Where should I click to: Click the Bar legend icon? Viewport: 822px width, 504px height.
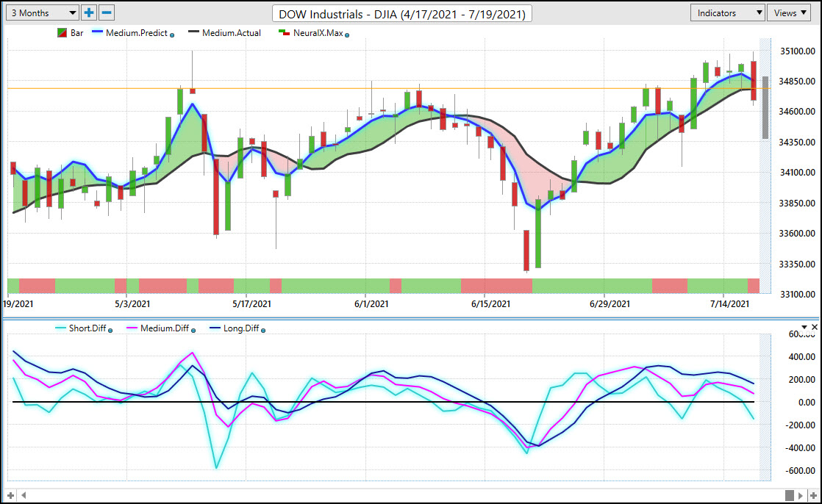point(61,33)
